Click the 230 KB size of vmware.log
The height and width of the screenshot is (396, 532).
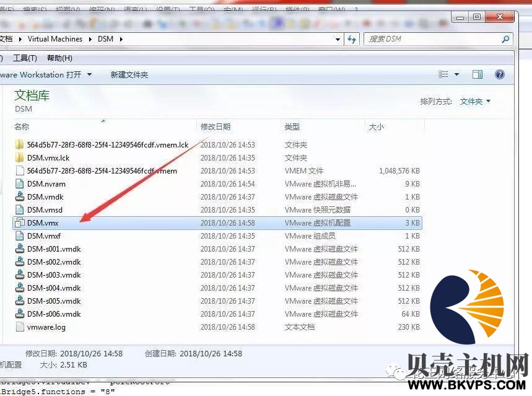(x=409, y=327)
